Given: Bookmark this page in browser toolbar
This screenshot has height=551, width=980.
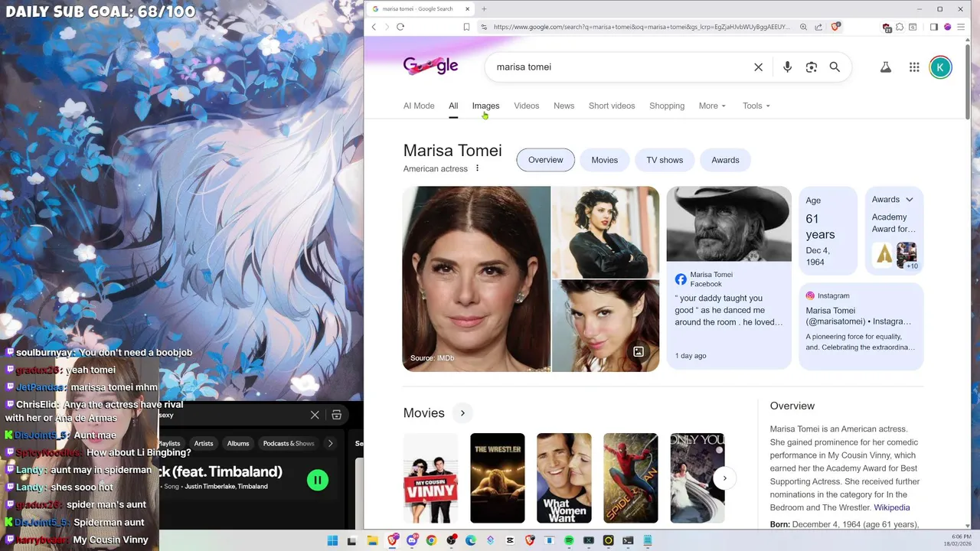Looking at the screenshot, I should point(466,27).
